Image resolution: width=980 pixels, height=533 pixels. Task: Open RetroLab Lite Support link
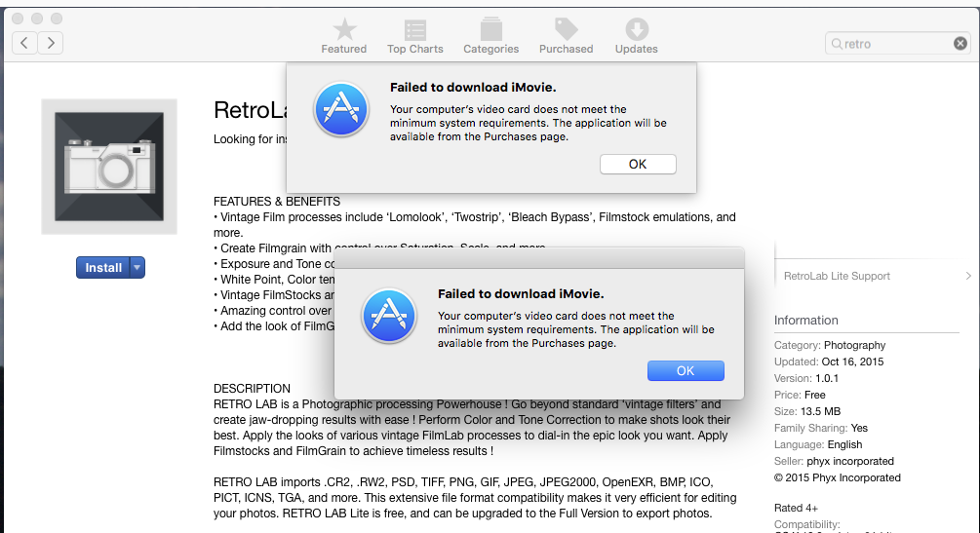tap(837, 276)
